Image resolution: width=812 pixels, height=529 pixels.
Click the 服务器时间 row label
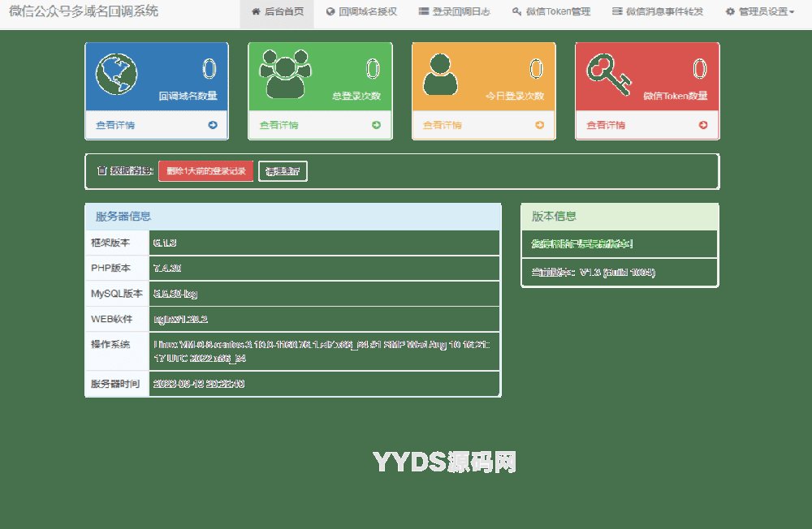pos(115,384)
